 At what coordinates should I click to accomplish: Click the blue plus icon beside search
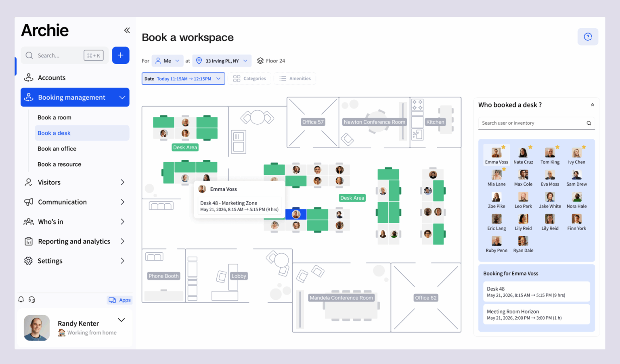pyautogui.click(x=121, y=55)
